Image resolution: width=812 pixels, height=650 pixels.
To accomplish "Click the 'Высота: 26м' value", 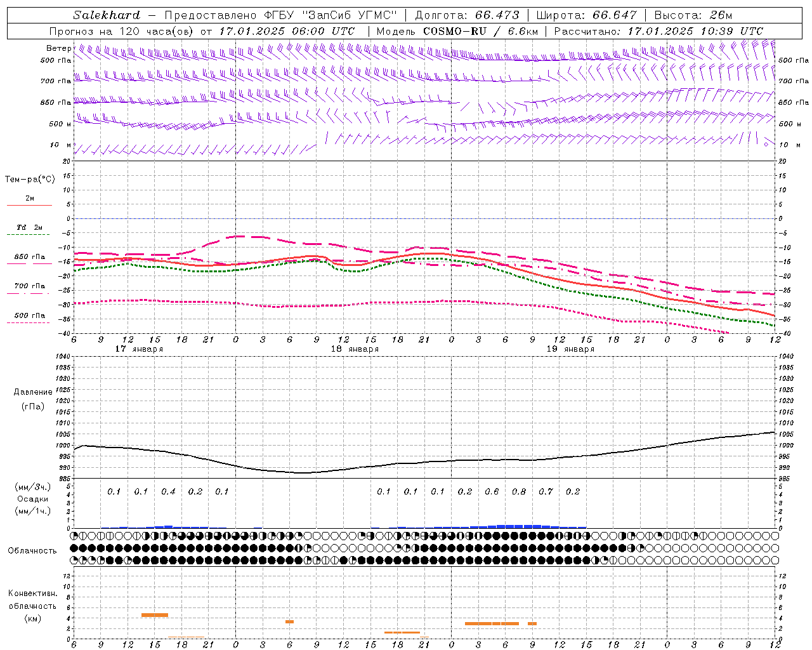I will coord(693,15).
